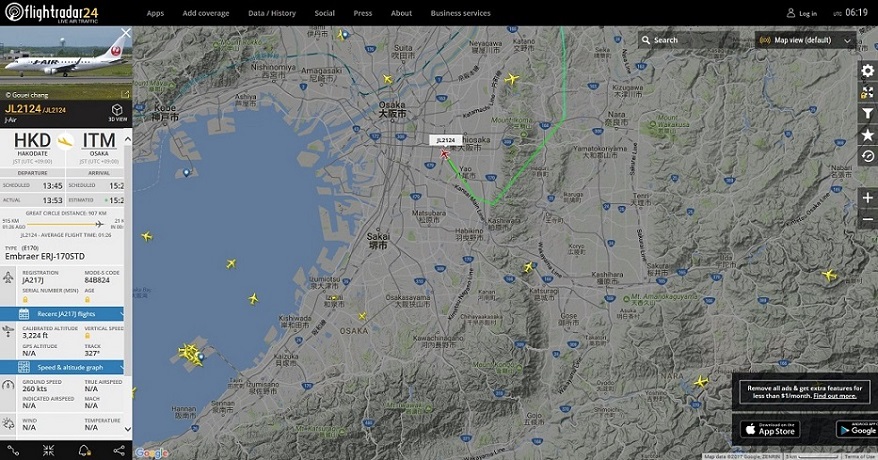The image size is (878, 460).
Task: Open the Data / History menu
Action: (x=272, y=13)
